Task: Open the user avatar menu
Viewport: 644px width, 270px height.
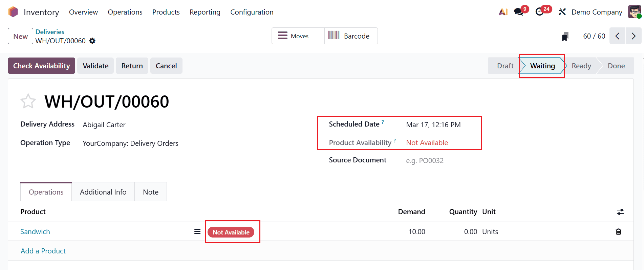Action: click(635, 12)
